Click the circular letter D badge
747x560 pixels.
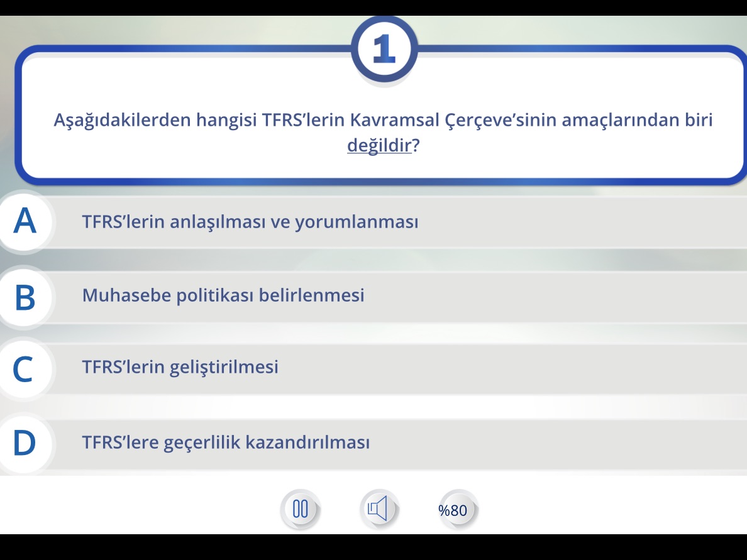(x=24, y=442)
